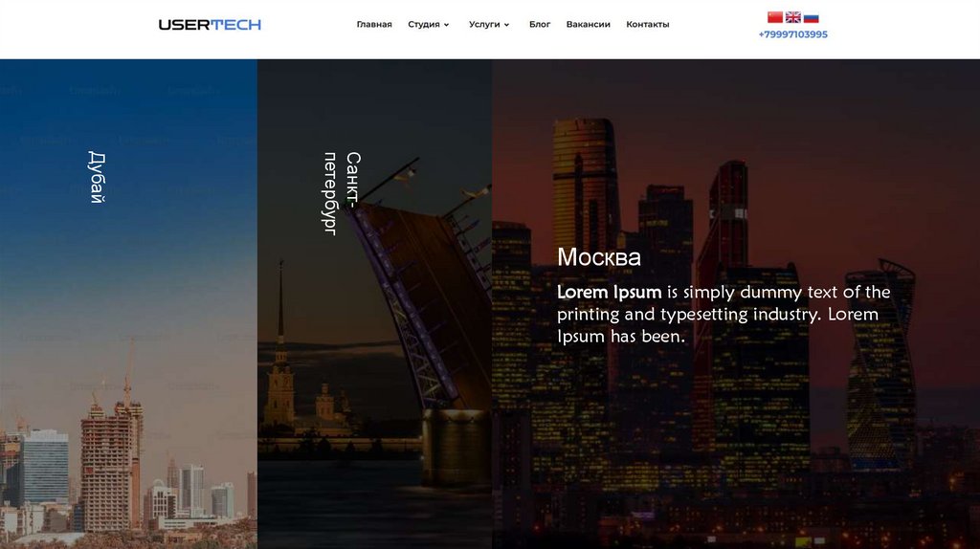This screenshot has height=549, width=980.
Task: Open the Санкт-петербург panel
Action: [374, 304]
